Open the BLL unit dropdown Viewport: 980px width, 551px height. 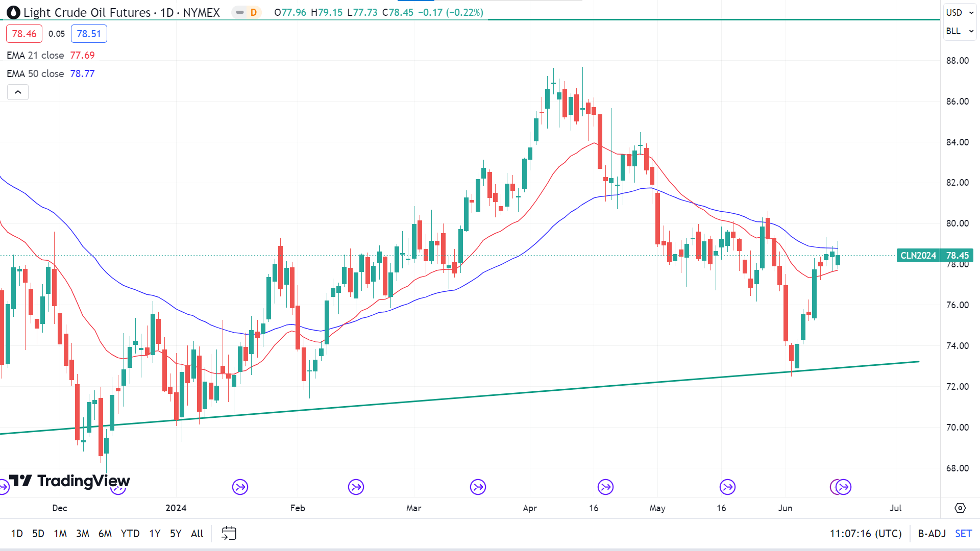click(959, 31)
